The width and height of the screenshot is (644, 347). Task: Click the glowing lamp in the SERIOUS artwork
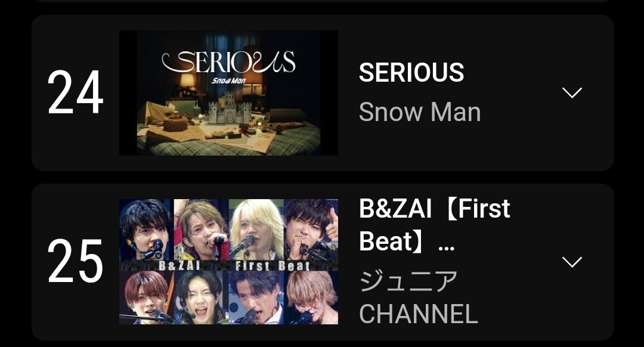[187, 81]
